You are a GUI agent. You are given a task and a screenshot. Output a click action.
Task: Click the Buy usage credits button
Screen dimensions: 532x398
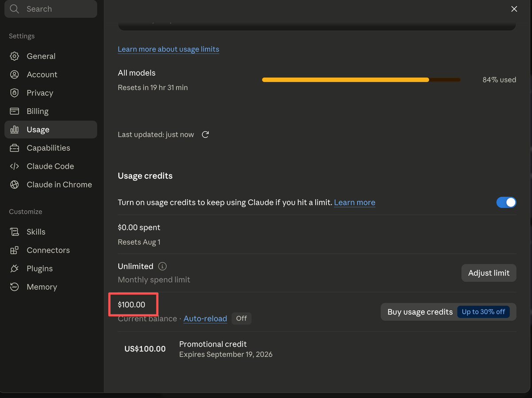tap(449, 312)
